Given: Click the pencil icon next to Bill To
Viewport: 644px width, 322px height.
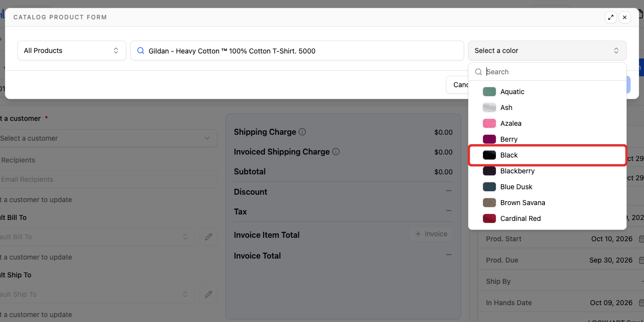Looking at the screenshot, I should (x=209, y=237).
